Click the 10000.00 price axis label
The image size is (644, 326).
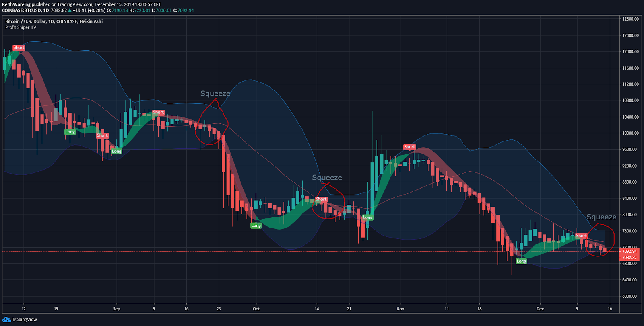630,133
